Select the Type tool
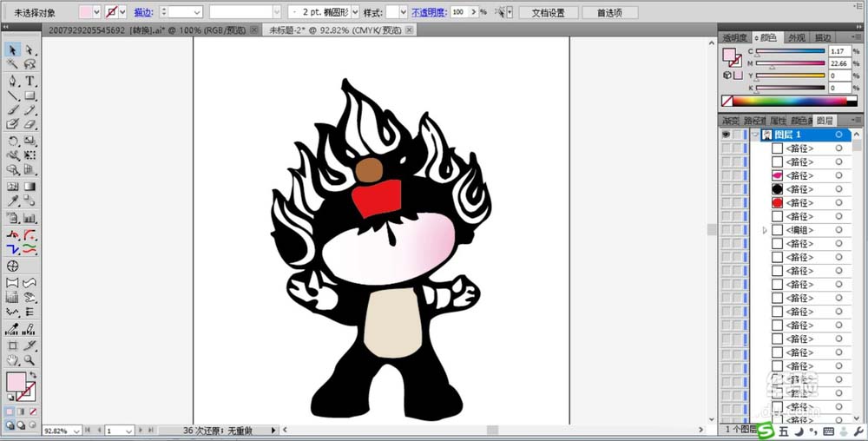This screenshot has width=868, height=441. 30,82
